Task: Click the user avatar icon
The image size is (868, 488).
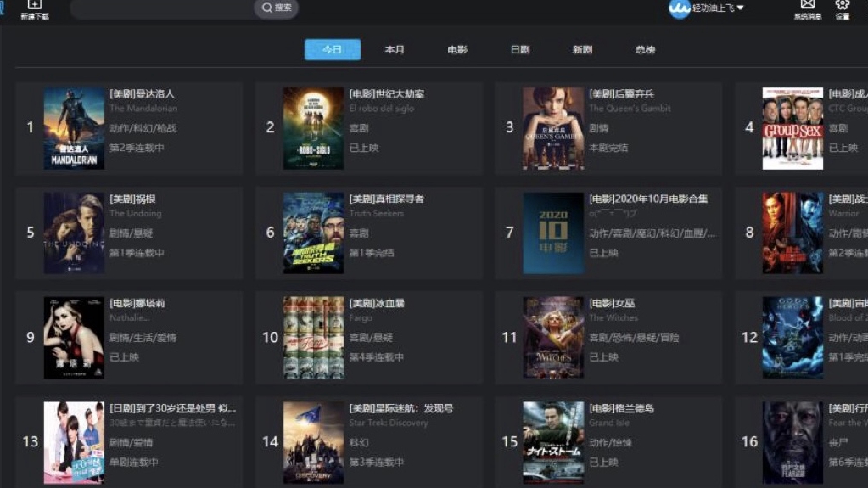Action: tap(679, 8)
